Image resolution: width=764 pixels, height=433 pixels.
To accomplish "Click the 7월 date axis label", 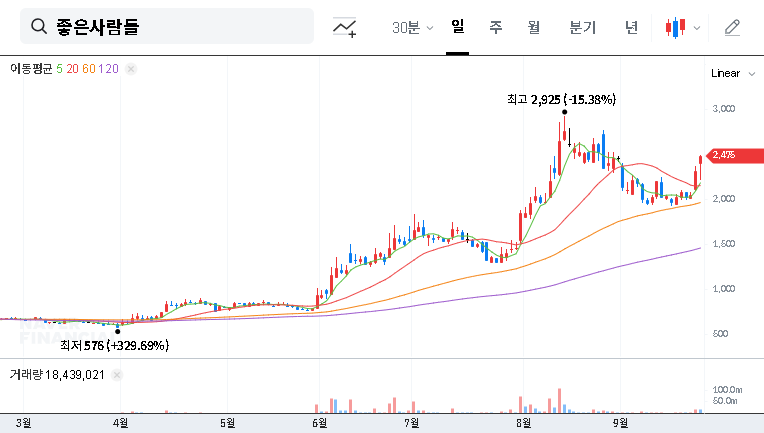I will (x=412, y=423).
